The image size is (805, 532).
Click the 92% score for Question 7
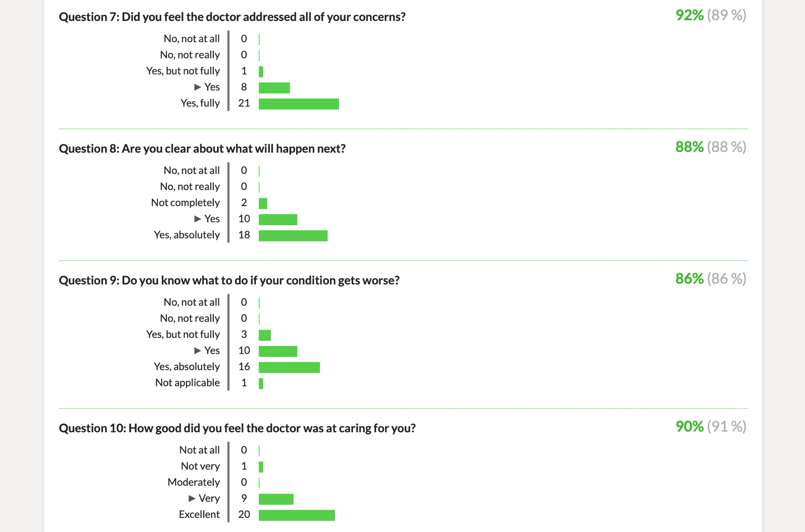point(689,15)
